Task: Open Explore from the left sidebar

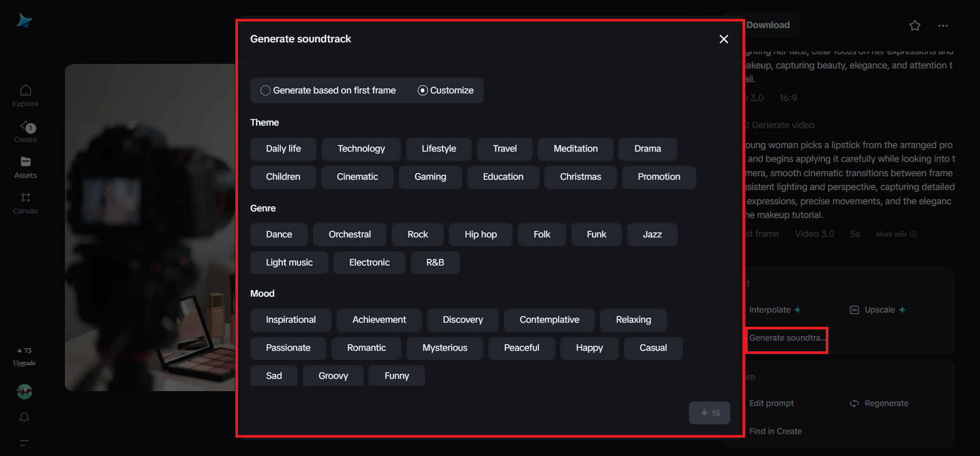Action: click(x=25, y=94)
